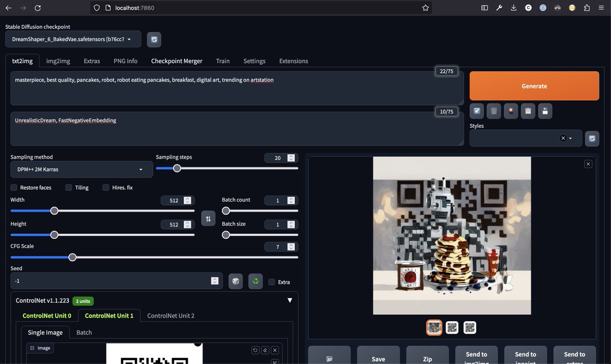Open the Extras tab
The height and width of the screenshot is (364, 611).
(92, 61)
